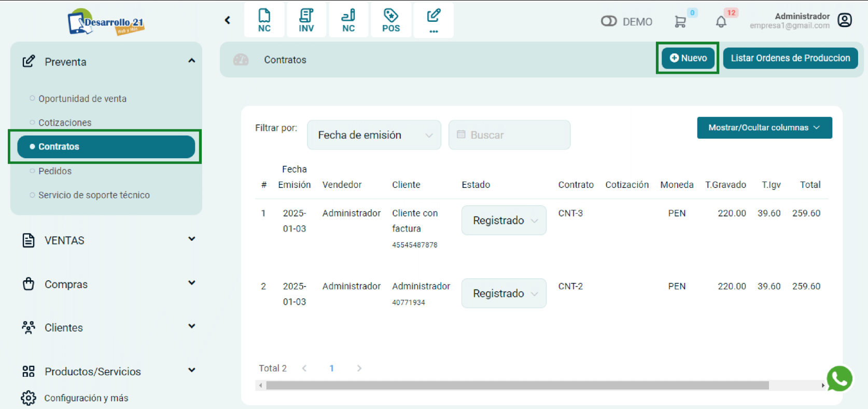Click the user profile avatar icon
Screen dimensions: 868x409
click(845, 20)
